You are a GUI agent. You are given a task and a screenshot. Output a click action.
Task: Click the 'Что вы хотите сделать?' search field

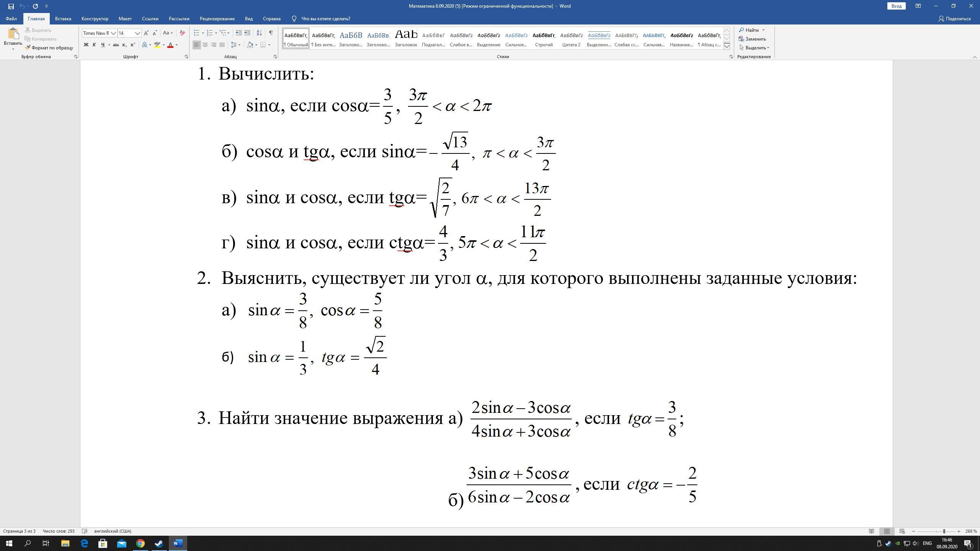coord(326,18)
